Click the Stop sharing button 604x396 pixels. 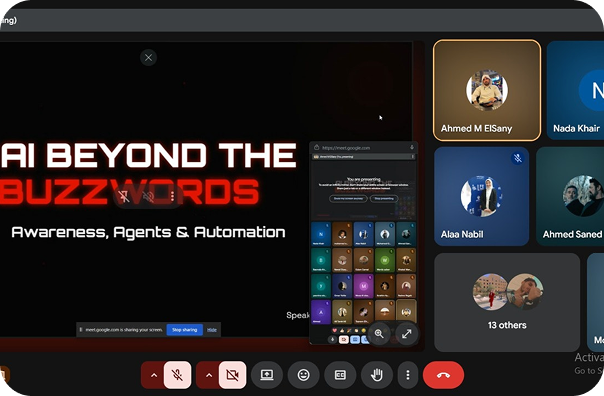point(185,330)
